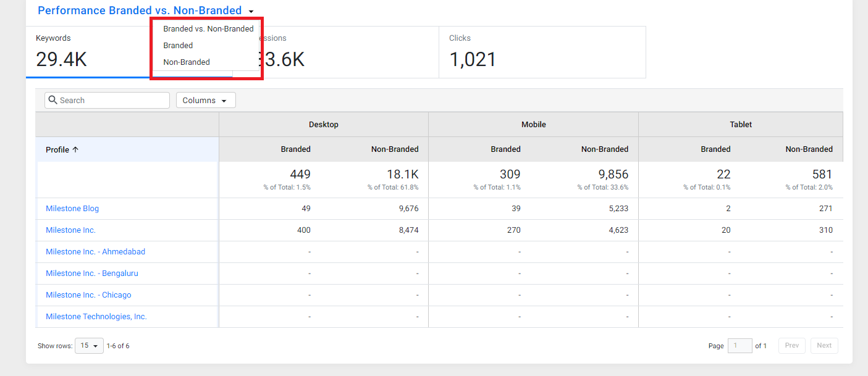This screenshot has width=868, height=376.
Task: Click the 9,676 value in Milestone Blog row
Action: click(x=408, y=209)
